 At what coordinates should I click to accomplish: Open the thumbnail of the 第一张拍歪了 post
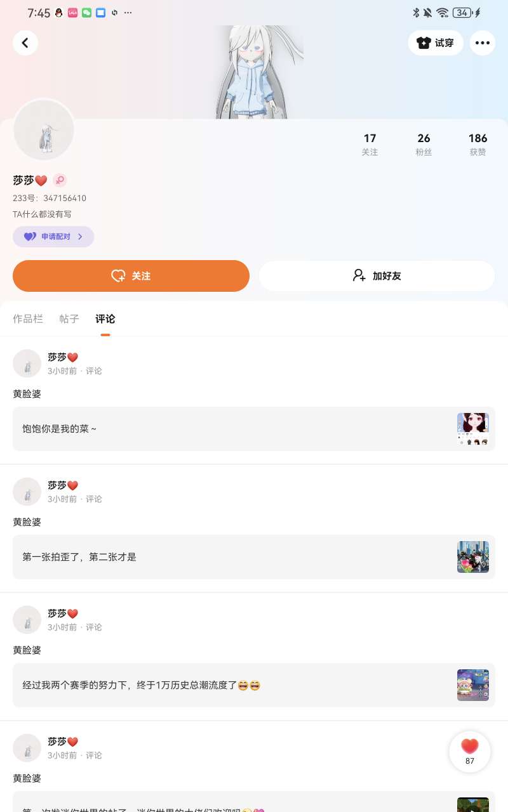coord(473,557)
